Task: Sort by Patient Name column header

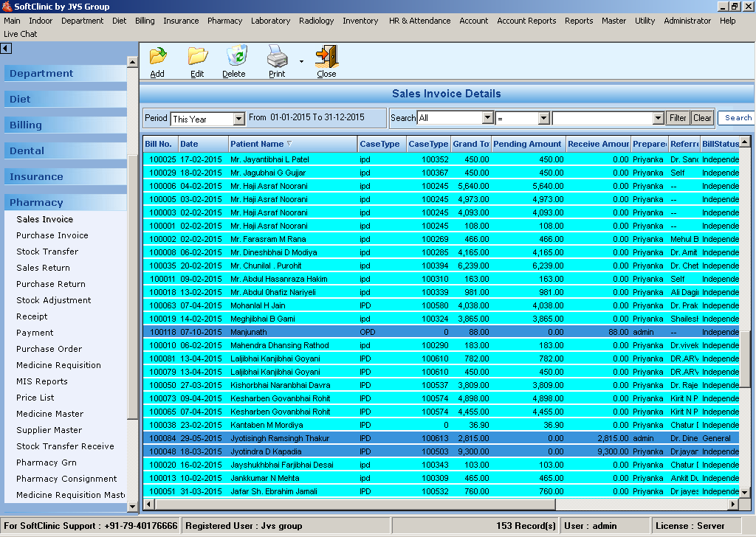Action: [x=257, y=144]
